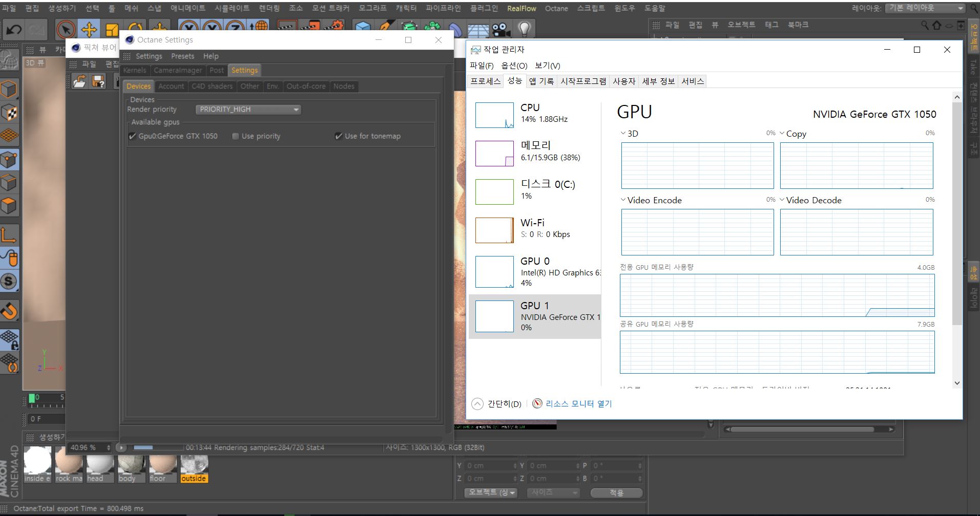Screen dimensions: 980x516
Task: Open Video Decode graph dropdown
Action: coord(782,200)
